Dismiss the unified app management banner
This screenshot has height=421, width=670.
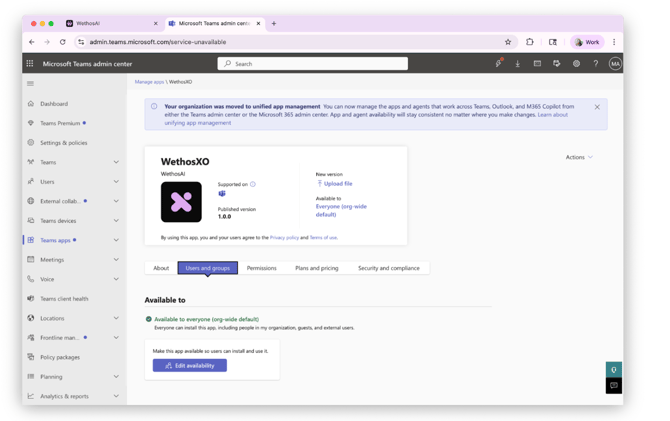(x=597, y=107)
